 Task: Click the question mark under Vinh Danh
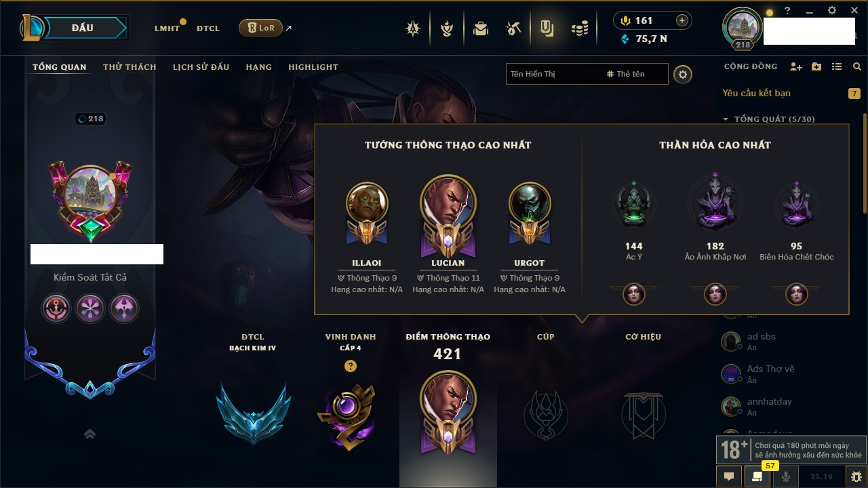coord(350,366)
